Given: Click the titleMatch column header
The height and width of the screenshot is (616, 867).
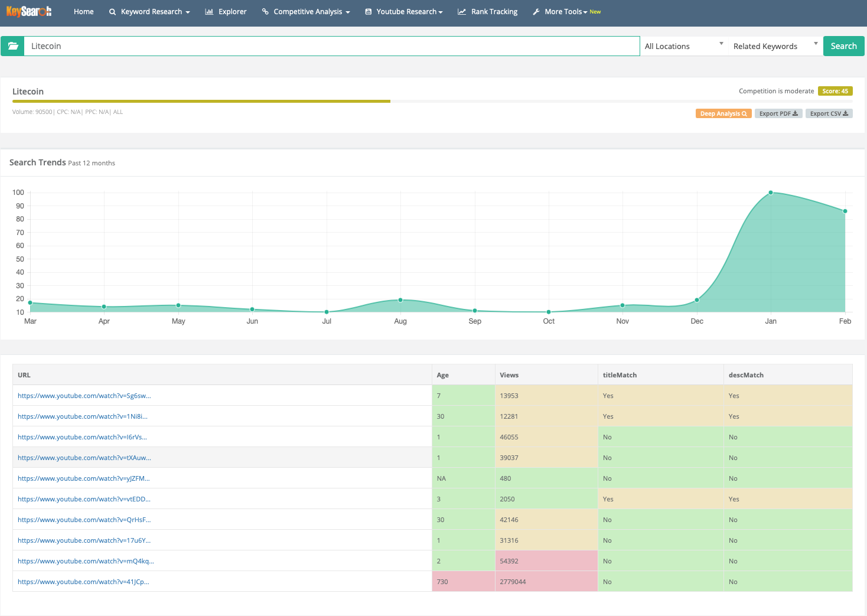Looking at the screenshot, I should pos(661,375).
